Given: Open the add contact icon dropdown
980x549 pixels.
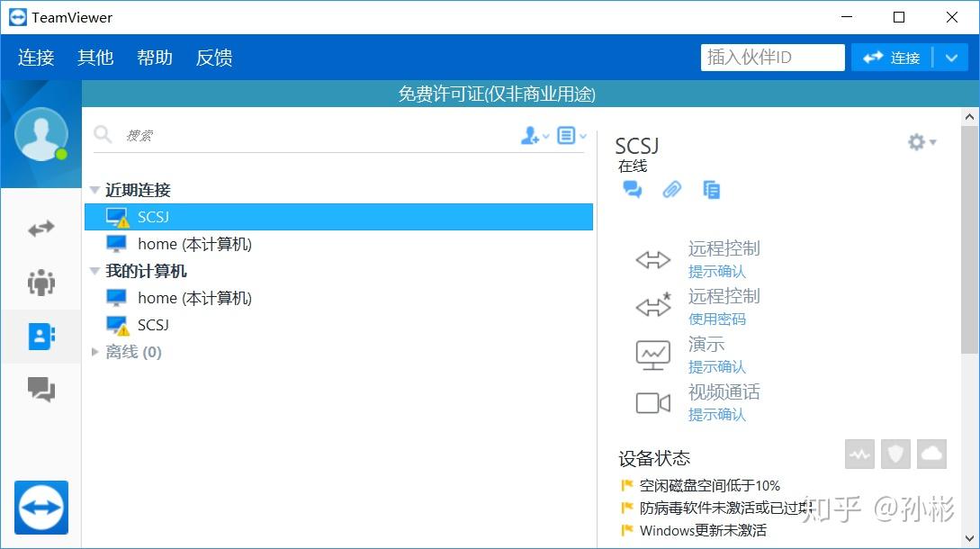Looking at the screenshot, I should (535, 135).
